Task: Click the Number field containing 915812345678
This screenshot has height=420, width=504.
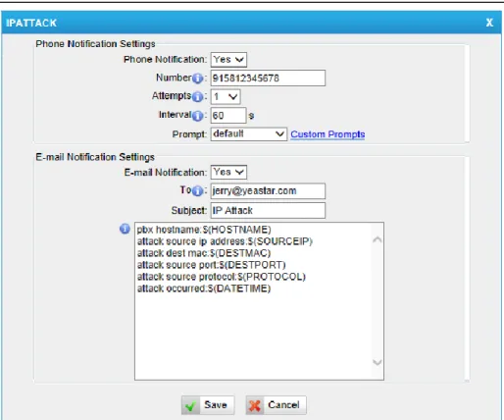Action: tap(268, 78)
